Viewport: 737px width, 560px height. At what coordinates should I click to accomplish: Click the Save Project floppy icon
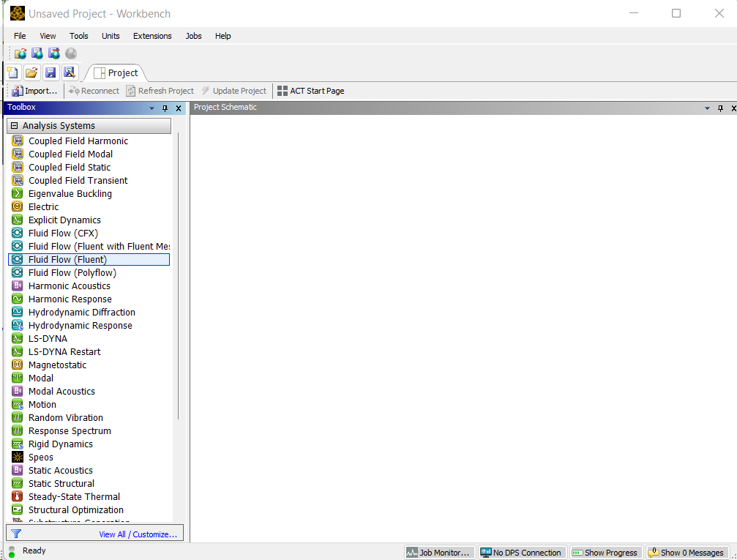point(50,72)
